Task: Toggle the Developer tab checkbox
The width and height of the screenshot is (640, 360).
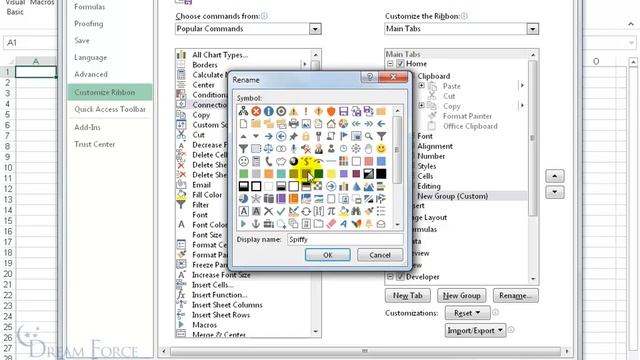Action: [400, 277]
